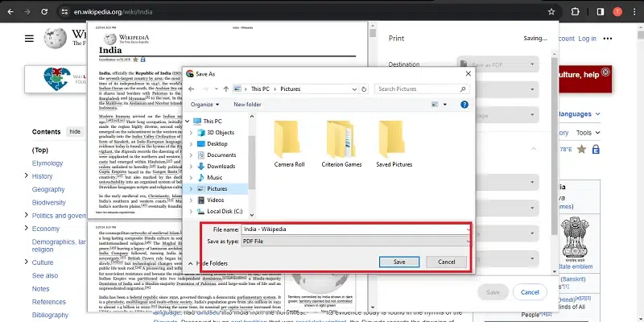The image size is (644, 322).
Task: Jump to (Top) in Contents
Action: pos(40,150)
